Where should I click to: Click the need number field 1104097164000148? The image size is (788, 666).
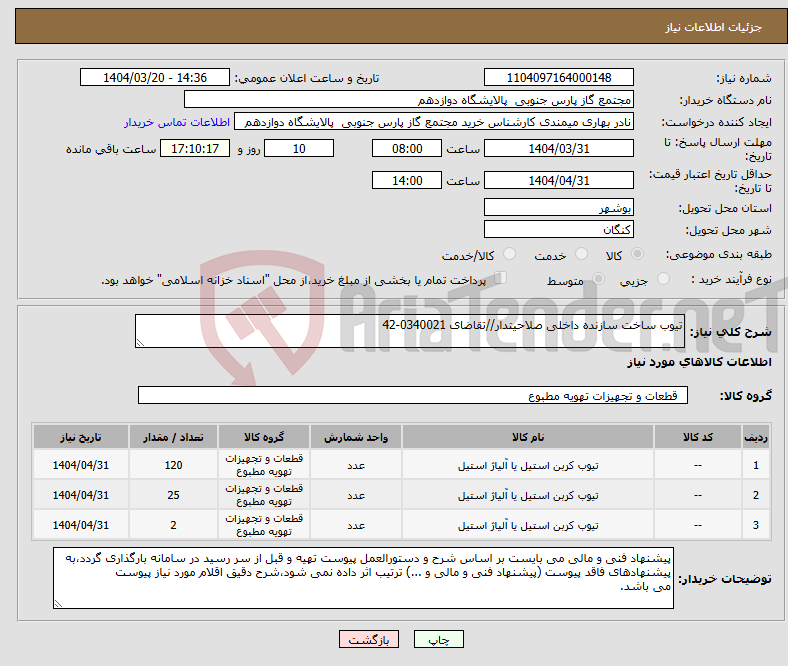[x=559, y=78]
